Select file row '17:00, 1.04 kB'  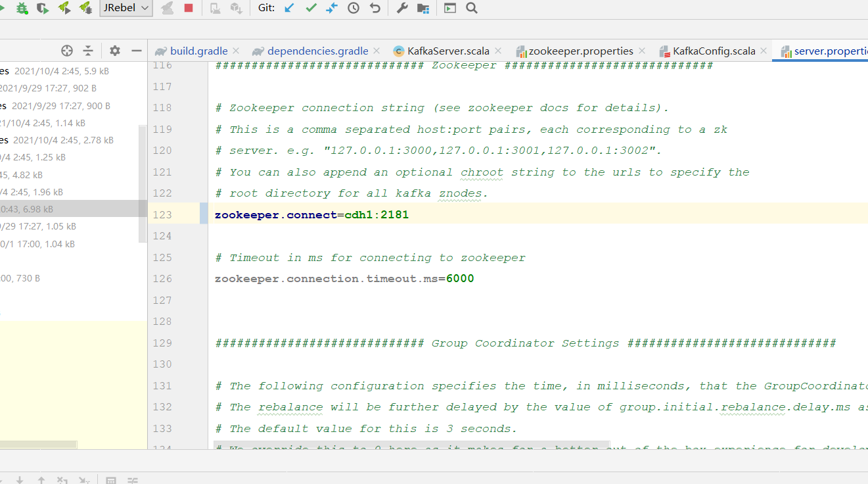(73, 244)
